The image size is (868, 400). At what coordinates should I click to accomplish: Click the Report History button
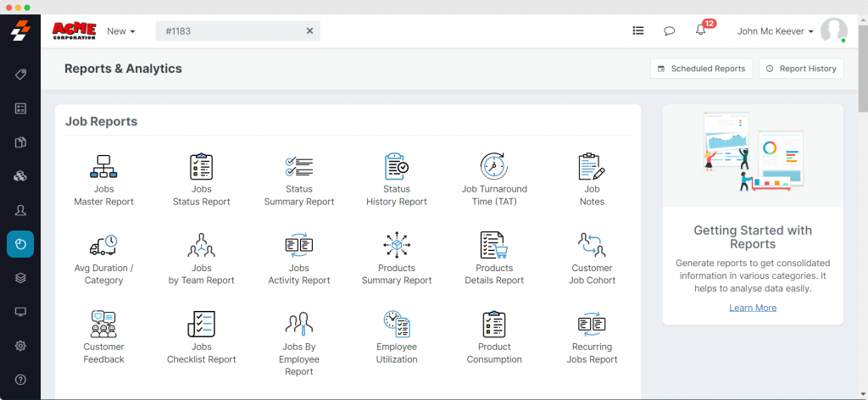tap(801, 69)
